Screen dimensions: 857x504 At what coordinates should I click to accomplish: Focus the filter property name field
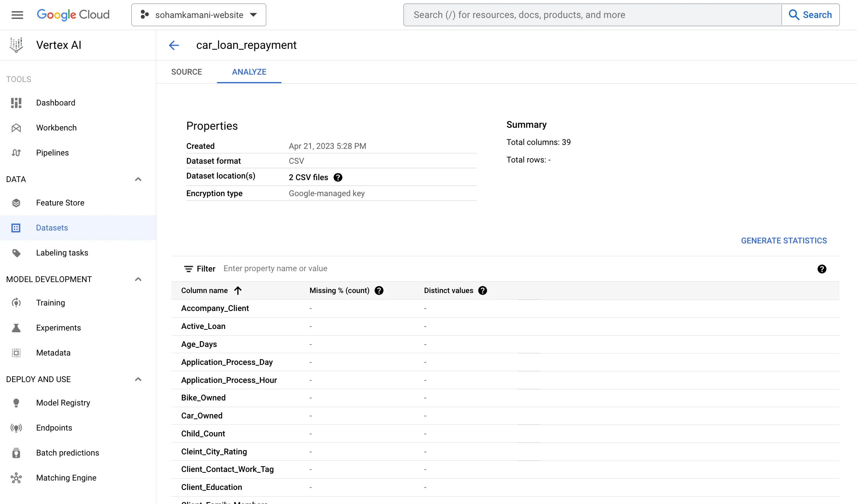click(x=275, y=269)
